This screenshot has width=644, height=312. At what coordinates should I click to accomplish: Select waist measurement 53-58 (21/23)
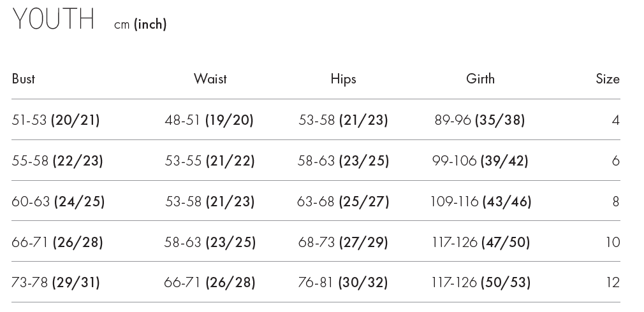click(210, 201)
